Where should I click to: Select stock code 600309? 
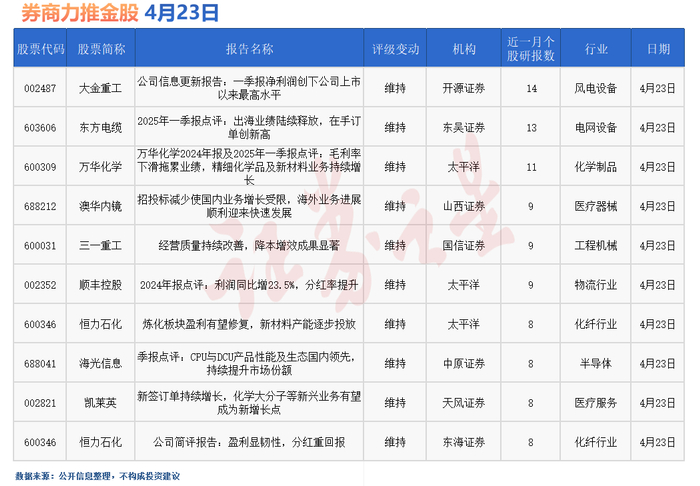click(x=40, y=167)
